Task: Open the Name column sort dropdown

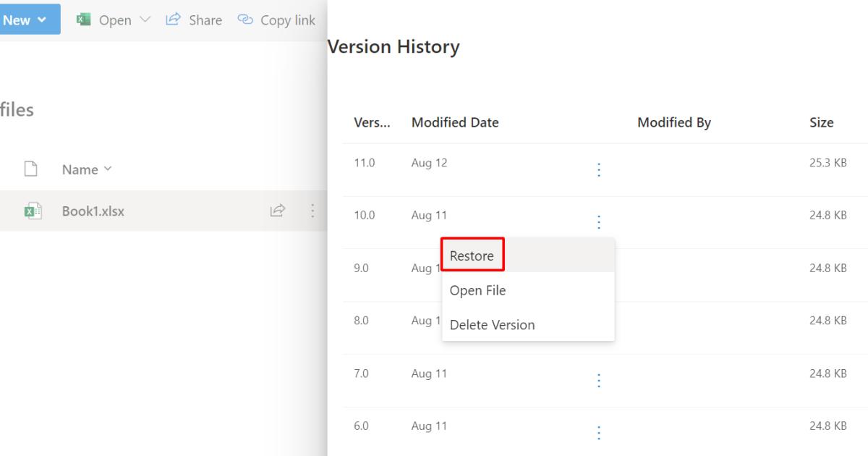Action: tap(109, 169)
